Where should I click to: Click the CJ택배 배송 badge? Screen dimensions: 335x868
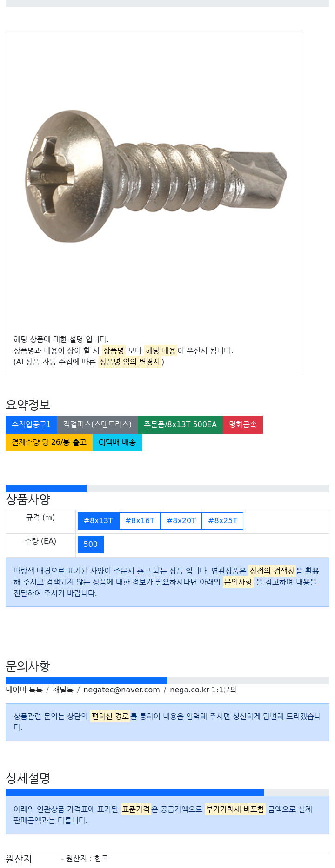pos(117,442)
